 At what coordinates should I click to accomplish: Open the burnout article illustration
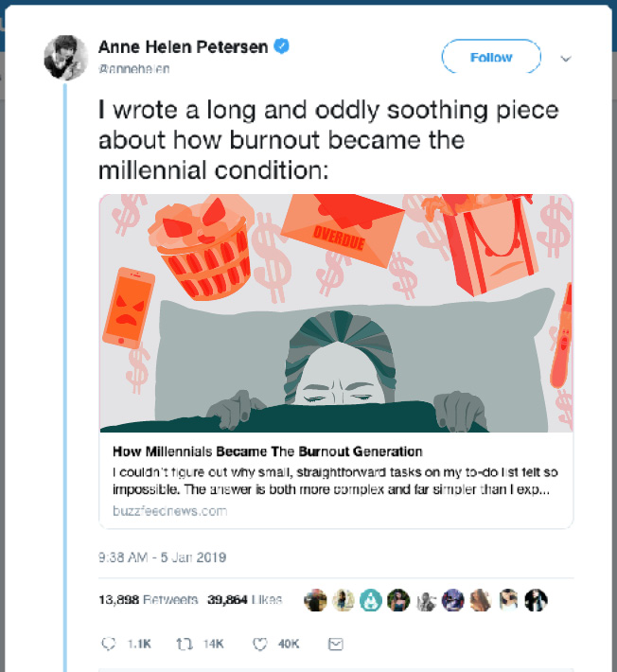(x=336, y=312)
